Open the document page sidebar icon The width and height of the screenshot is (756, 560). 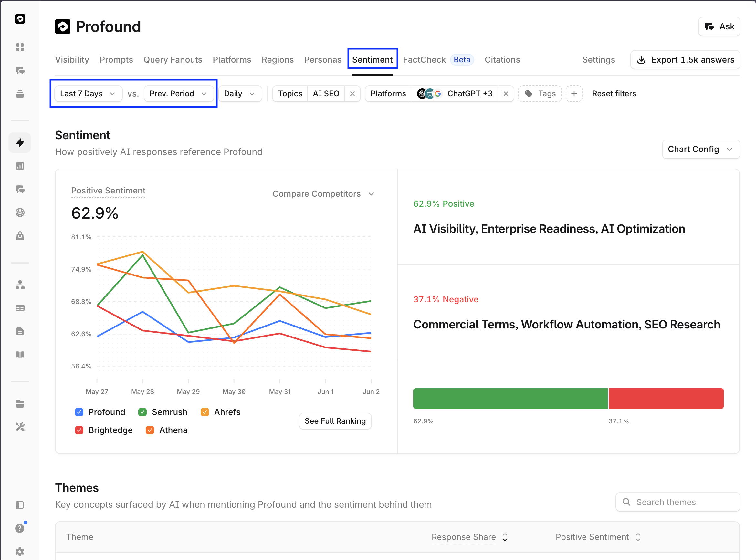20,332
